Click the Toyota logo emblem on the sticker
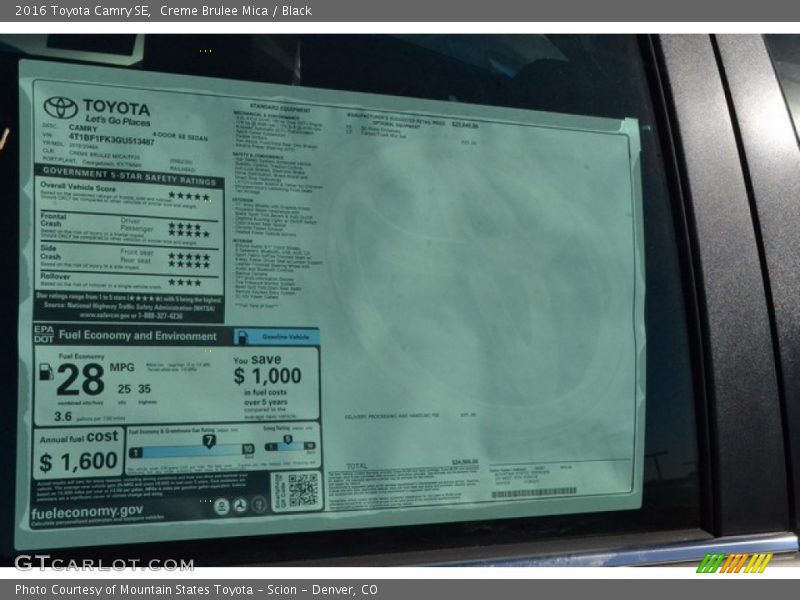Viewport: 800px width, 600px height. [60, 107]
